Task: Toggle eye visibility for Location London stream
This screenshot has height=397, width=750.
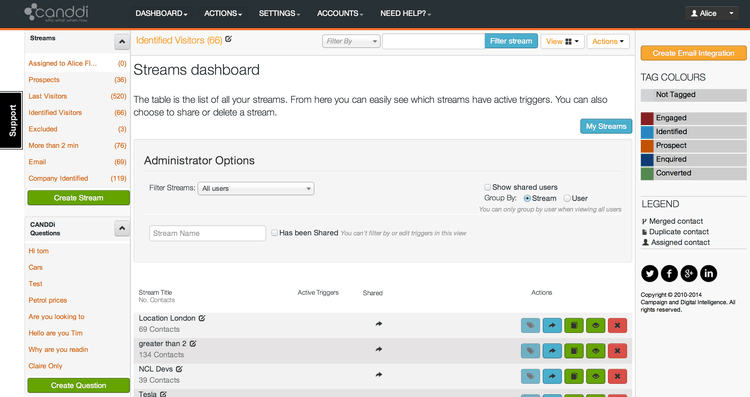Action: (596, 325)
